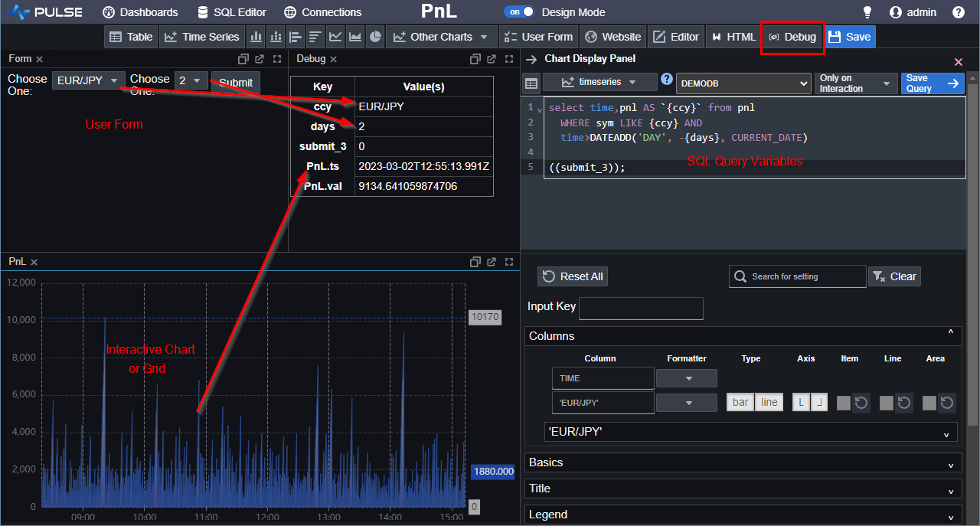
Task: Collapse Chart Display Panel with the arrow
Action: [x=531, y=59]
